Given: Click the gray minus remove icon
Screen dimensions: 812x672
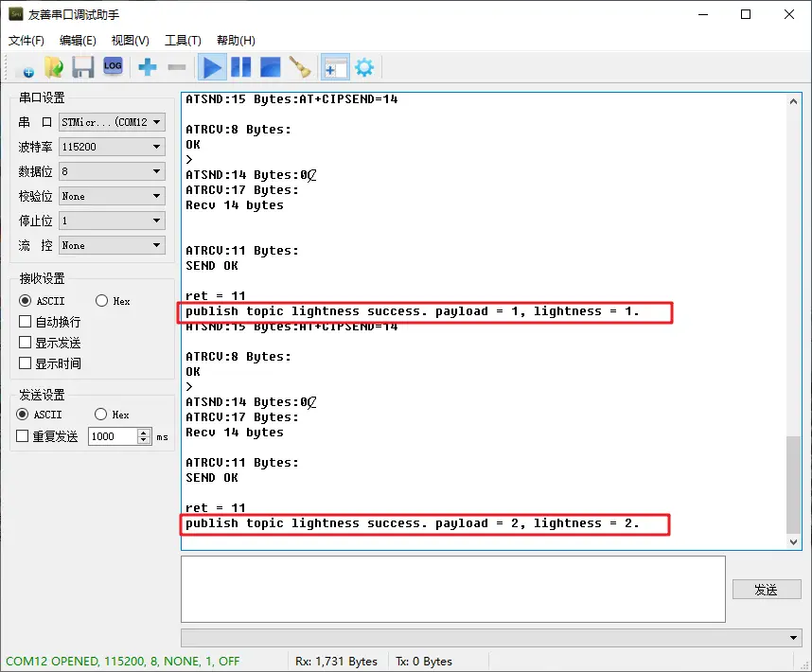Looking at the screenshot, I should click(177, 67).
